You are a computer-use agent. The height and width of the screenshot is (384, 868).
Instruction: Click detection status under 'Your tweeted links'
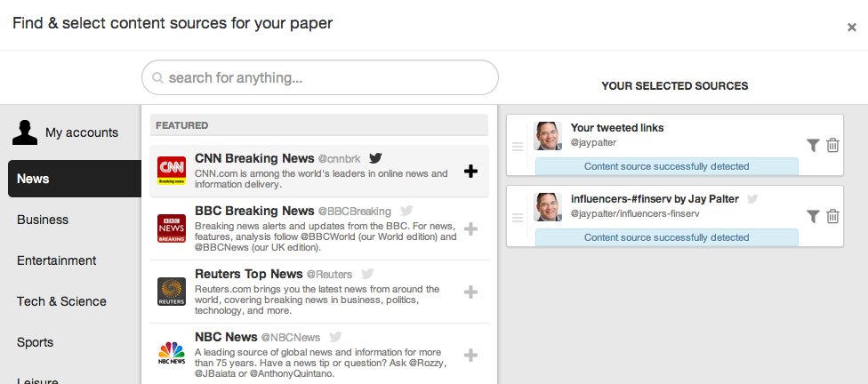coord(666,166)
